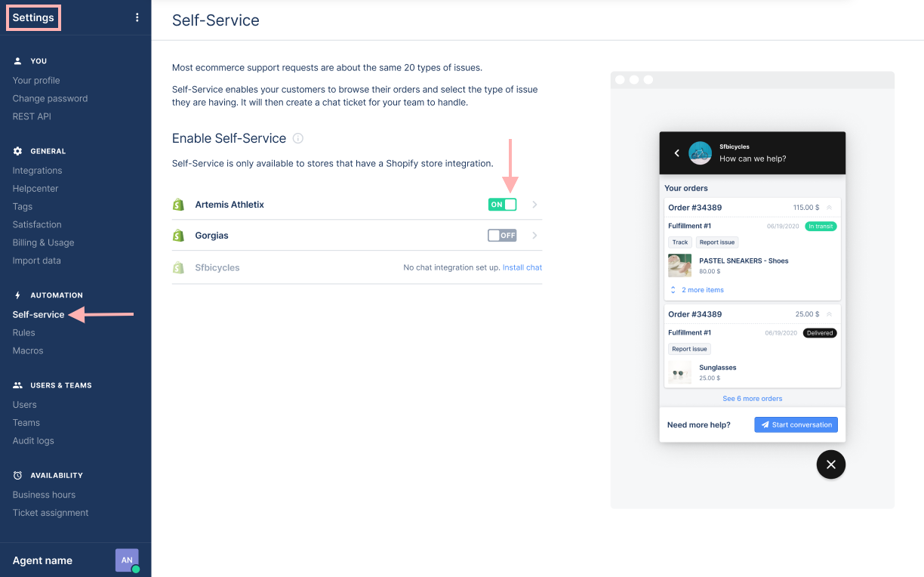Click the person icon beside YOU
The width and height of the screenshot is (924, 577).
tap(18, 61)
